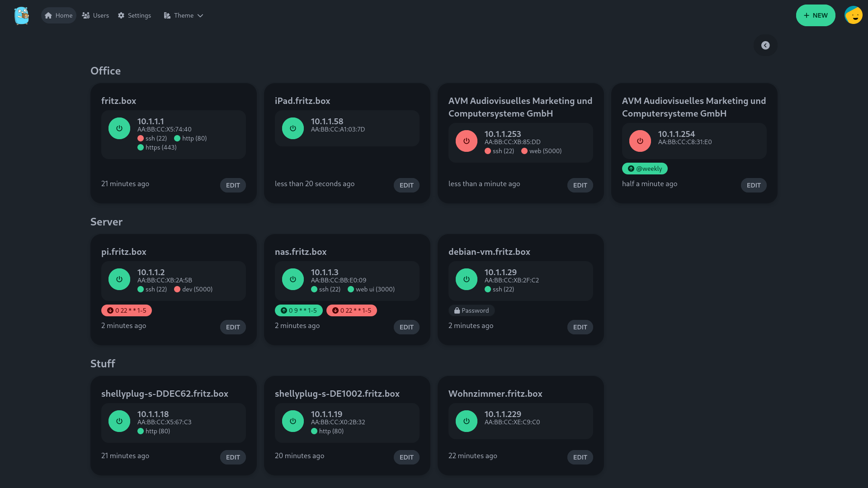The height and width of the screenshot is (488, 868).
Task: Click the gopher logo in navbar
Action: (x=21, y=15)
